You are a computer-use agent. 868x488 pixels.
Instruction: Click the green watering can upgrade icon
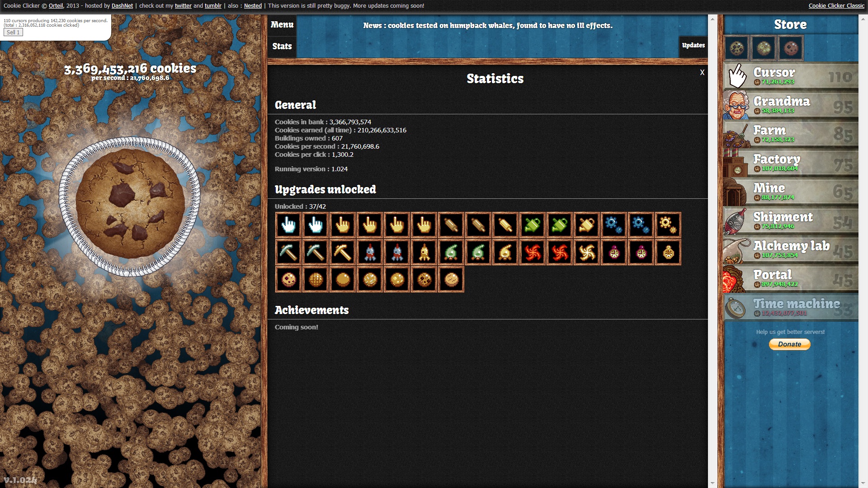coord(533,225)
